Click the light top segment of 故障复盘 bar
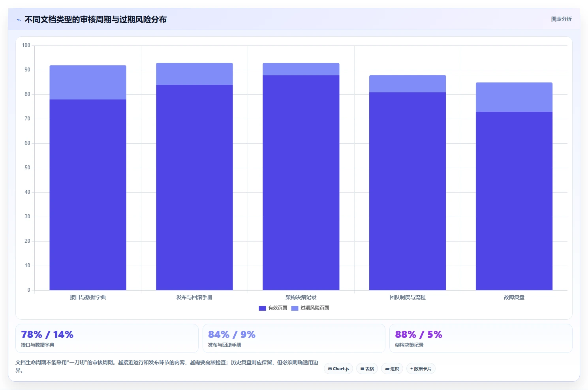The width and height of the screenshot is (588, 390). 514,97
